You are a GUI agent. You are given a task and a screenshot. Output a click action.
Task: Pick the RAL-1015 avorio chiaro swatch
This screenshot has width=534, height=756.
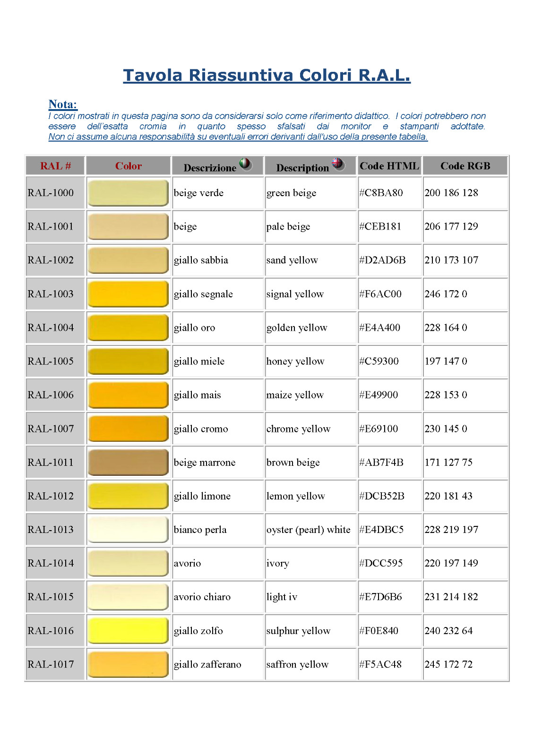[128, 597]
